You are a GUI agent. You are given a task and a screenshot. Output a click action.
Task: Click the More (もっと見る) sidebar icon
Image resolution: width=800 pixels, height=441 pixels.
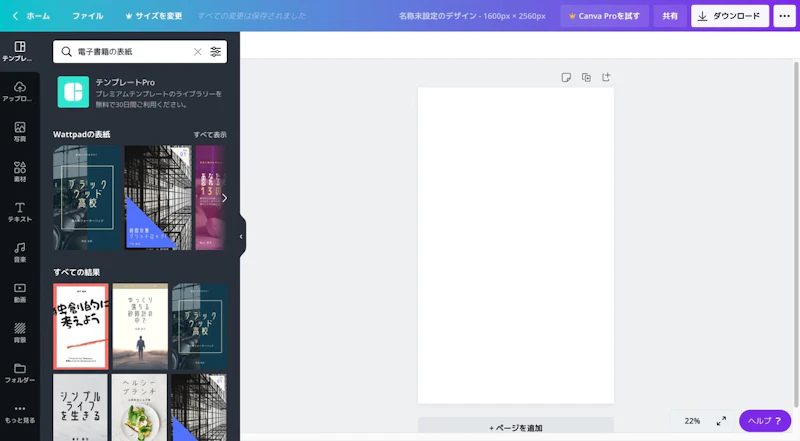point(19,414)
